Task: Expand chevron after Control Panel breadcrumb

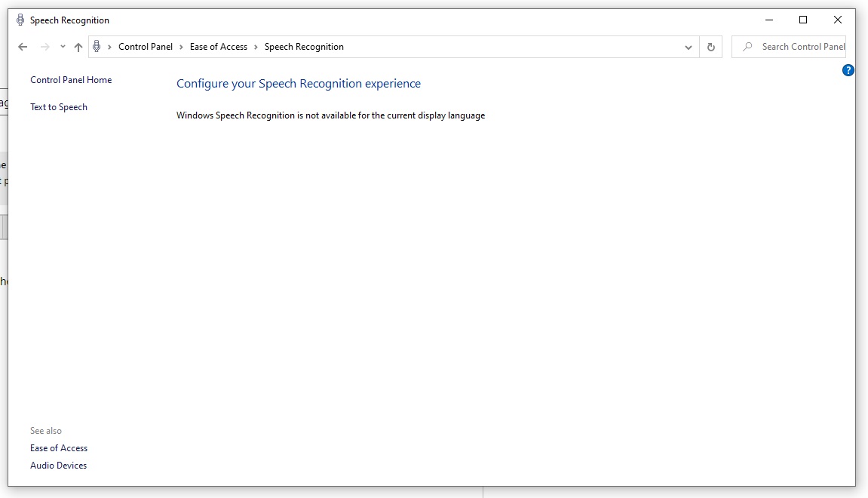Action: [x=181, y=47]
